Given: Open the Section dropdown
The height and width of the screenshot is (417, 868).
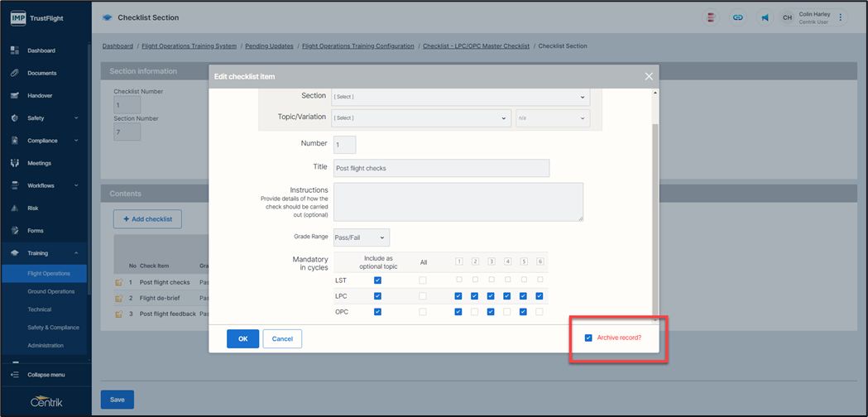Looking at the screenshot, I should click(460, 96).
